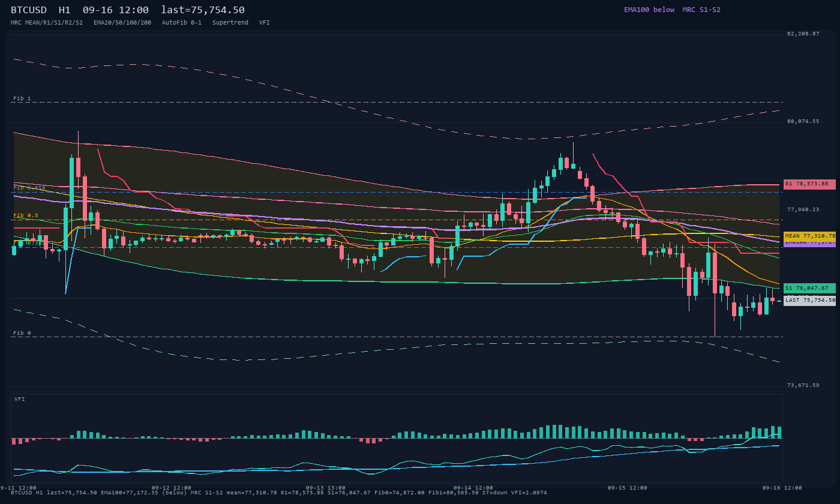The width and height of the screenshot is (840, 504).
Task: Click the 09-16 12:00 header timestamp
Action: 116,10
